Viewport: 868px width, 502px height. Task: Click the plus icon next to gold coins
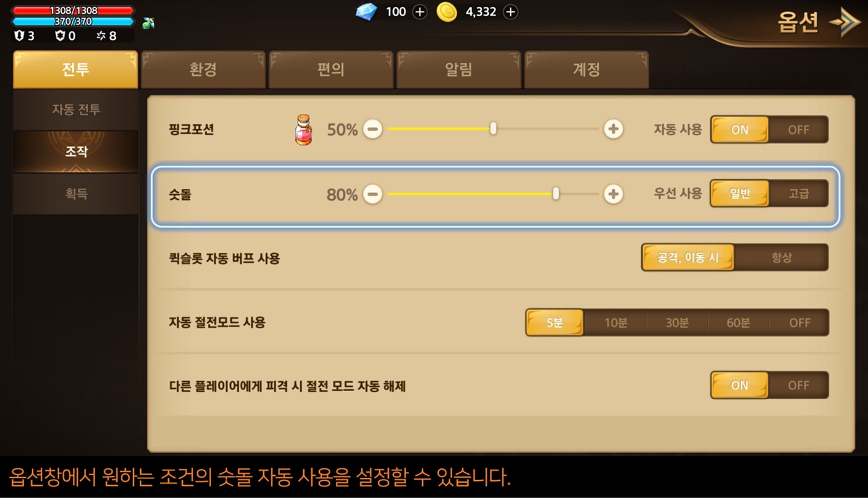click(x=510, y=12)
